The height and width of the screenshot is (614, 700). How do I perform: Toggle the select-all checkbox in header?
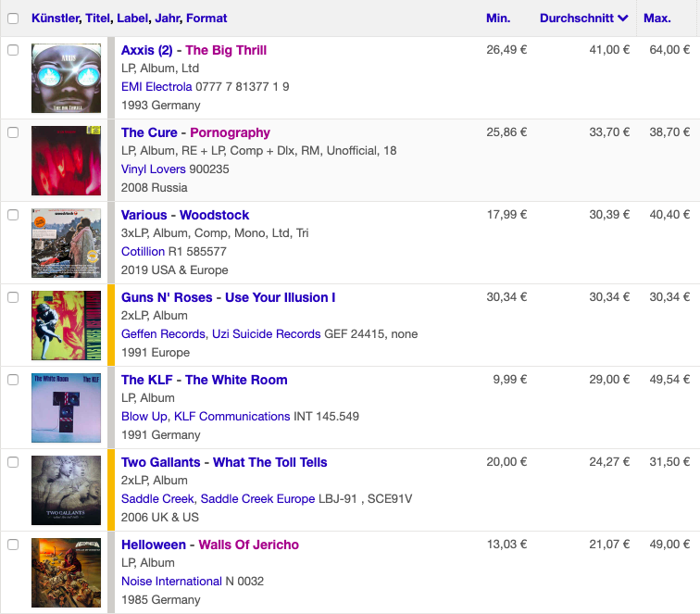pyautogui.click(x=13, y=19)
